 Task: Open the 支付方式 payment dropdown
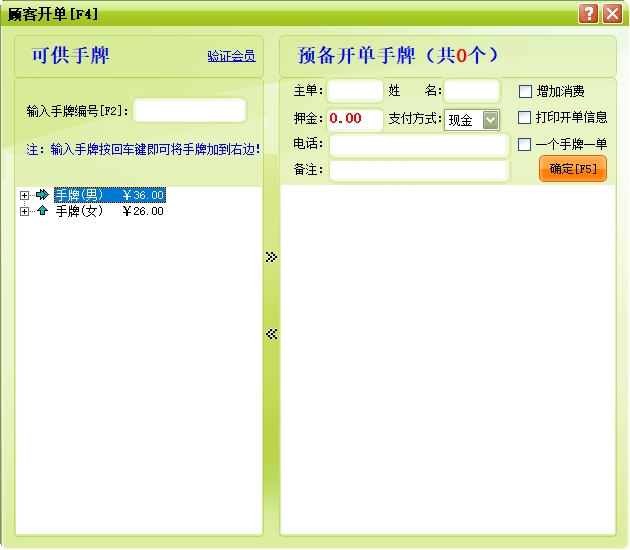490,120
